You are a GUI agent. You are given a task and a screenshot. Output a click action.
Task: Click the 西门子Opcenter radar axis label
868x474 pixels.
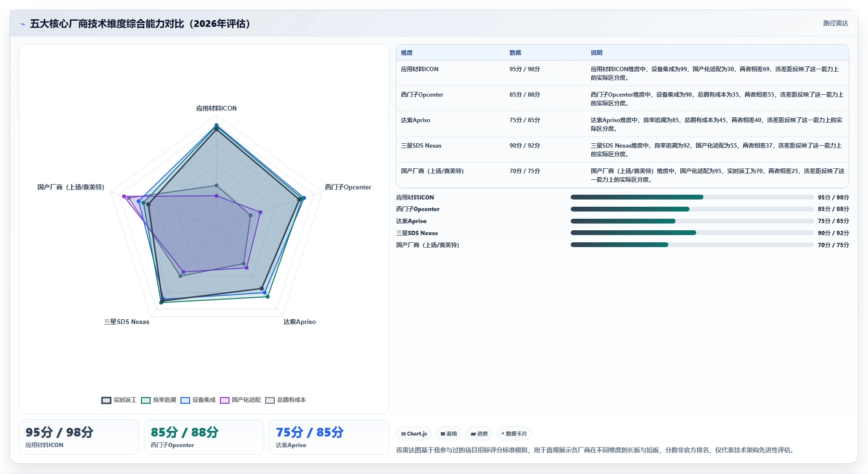348,187
